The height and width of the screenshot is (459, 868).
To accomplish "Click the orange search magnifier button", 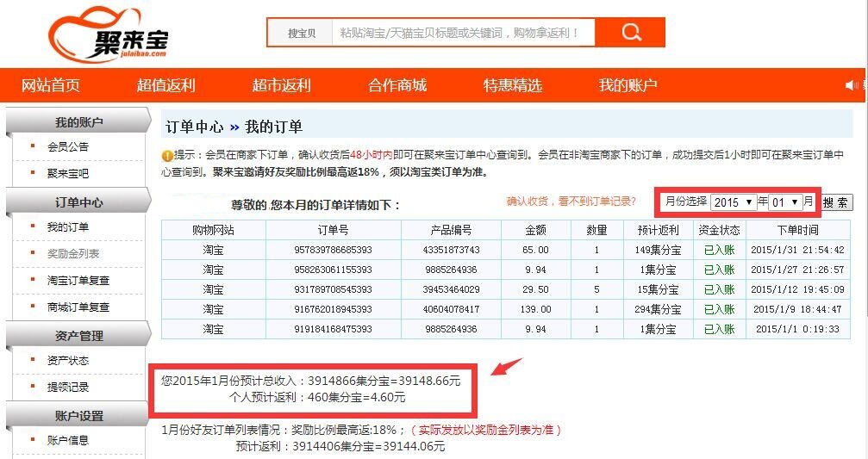I will pyautogui.click(x=630, y=33).
